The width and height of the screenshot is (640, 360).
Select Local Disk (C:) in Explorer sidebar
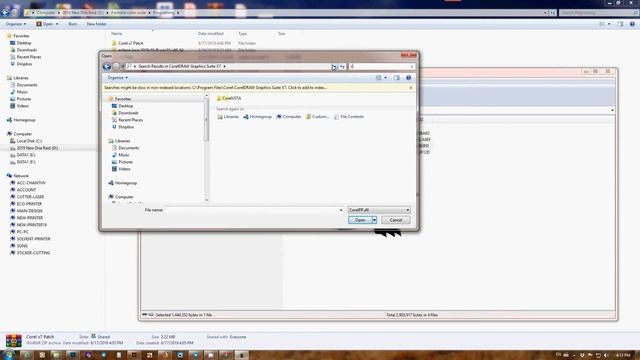[x=26, y=141]
